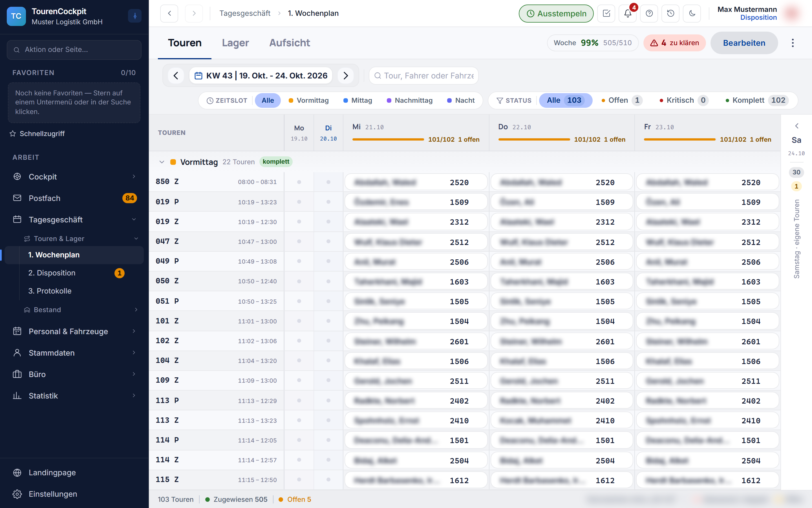The image size is (812, 508).
Task: Go to the next calendar week
Action: (x=346, y=76)
